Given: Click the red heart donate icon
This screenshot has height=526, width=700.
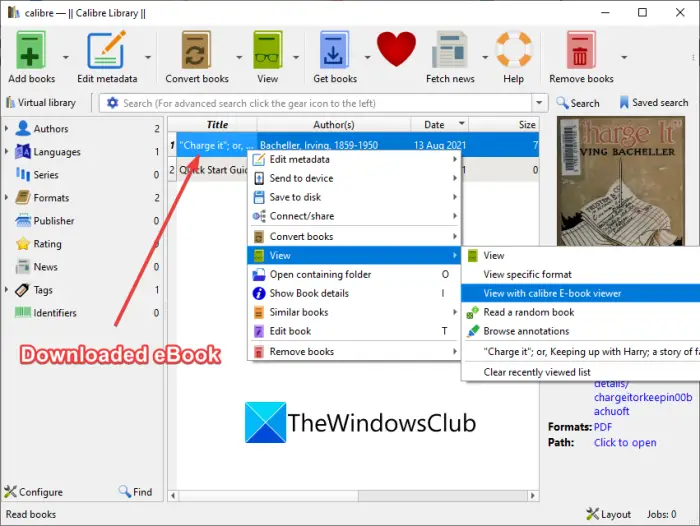Looking at the screenshot, I should coord(396,49).
